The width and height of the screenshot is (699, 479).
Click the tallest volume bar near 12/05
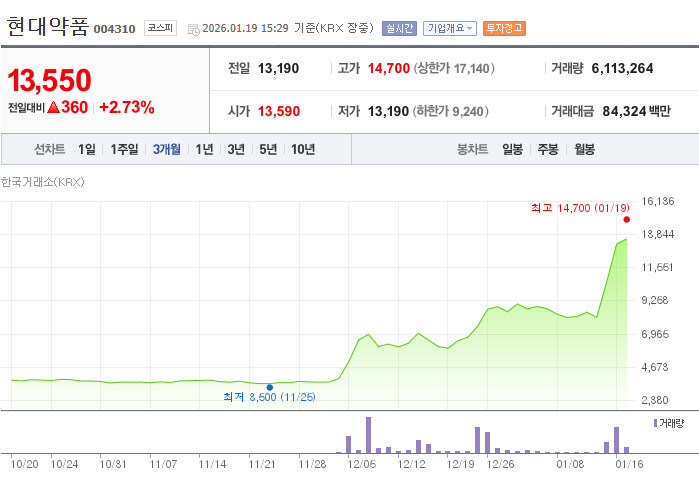click(x=368, y=435)
